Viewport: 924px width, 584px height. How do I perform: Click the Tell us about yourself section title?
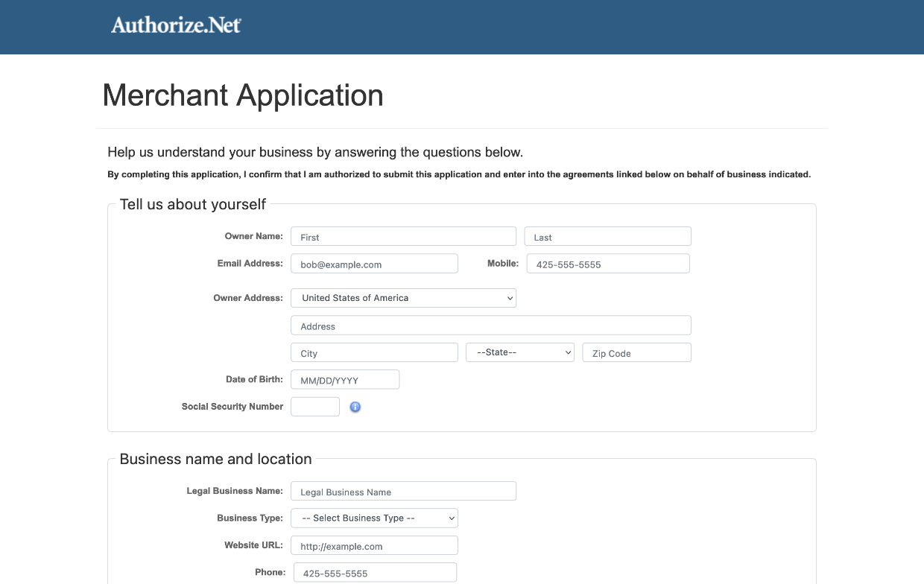coord(193,204)
